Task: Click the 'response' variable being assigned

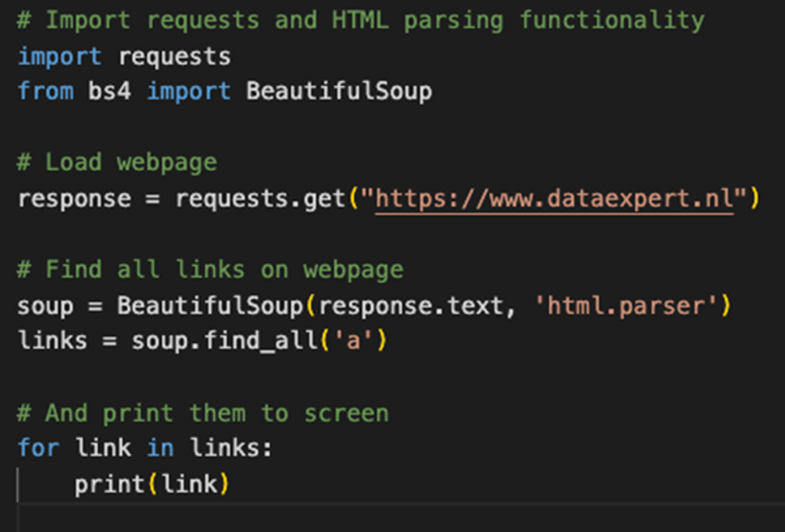Action: [x=74, y=198]
